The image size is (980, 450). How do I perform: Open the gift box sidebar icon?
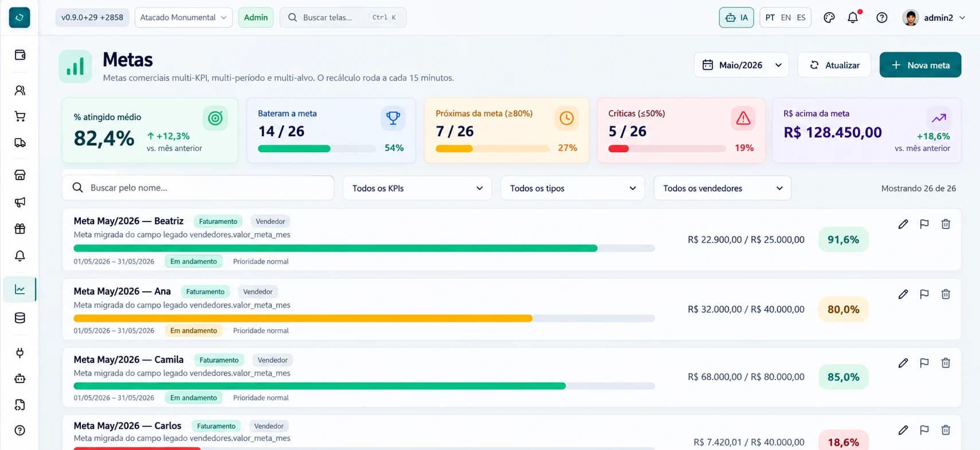tap(20, 229)
